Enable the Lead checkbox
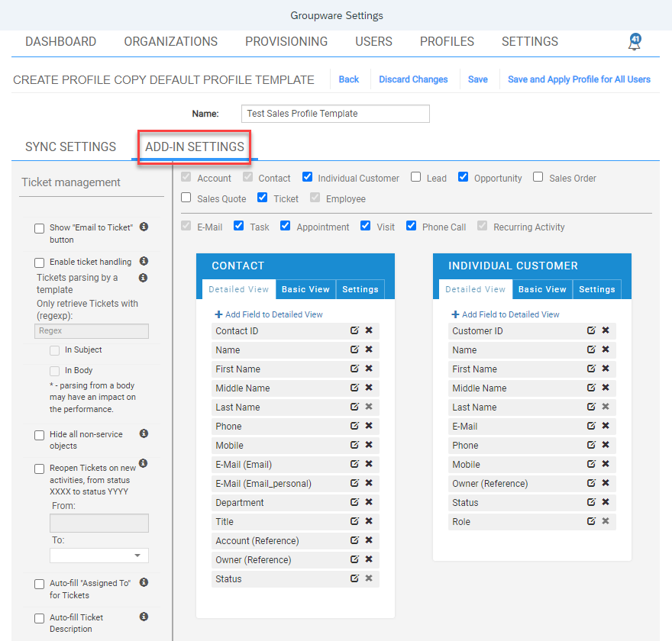 pyautogui.click(x=415, y=177)
